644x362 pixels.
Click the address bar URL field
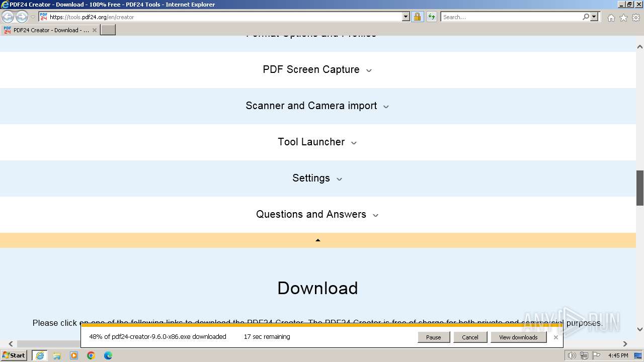224,17
